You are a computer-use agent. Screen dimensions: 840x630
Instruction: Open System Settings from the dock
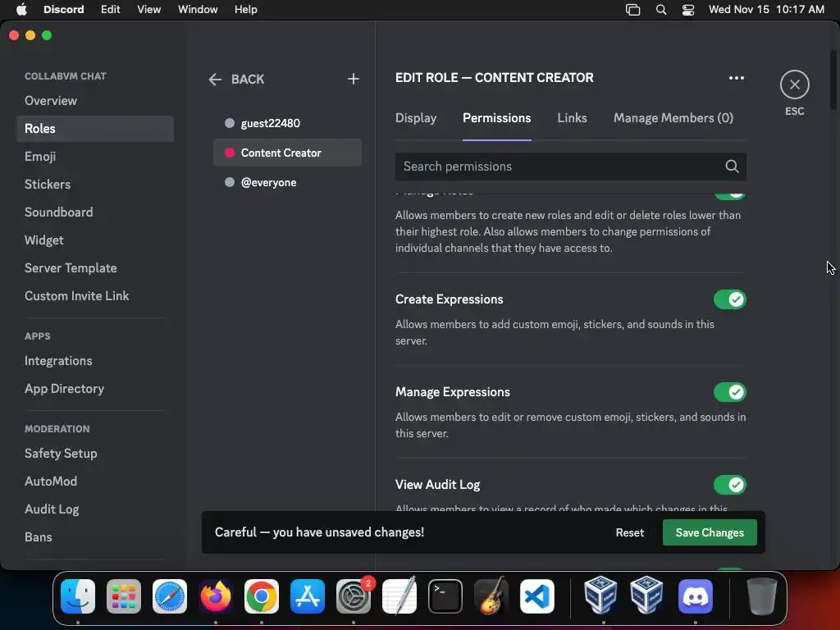tap(354, 596)
